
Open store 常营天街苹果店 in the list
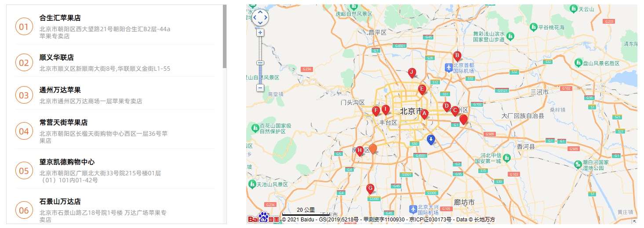pyautogui.click(x=63, y=123)
